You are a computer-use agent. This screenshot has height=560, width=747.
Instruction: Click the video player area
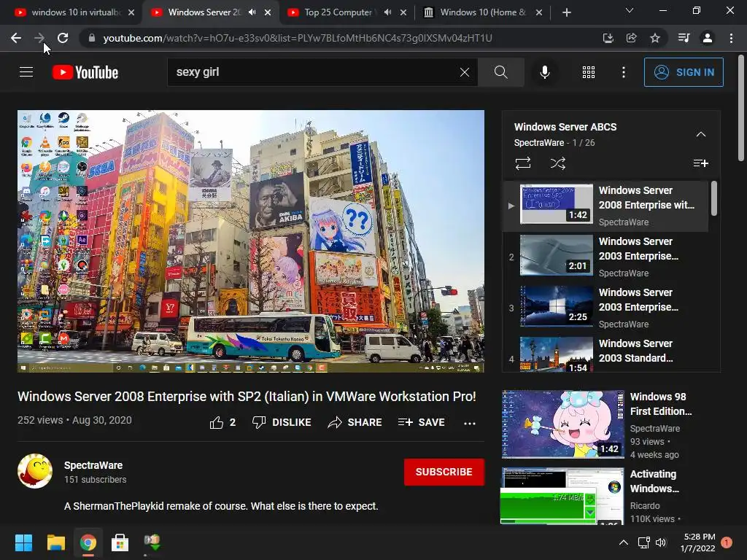pyautogui.click(x=251, y=241)
